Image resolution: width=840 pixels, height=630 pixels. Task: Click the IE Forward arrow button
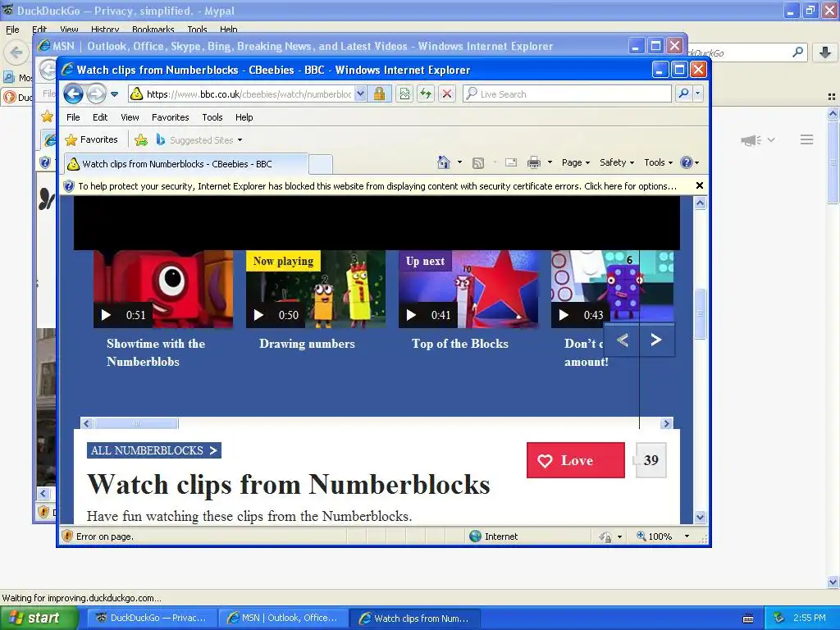[x=97, y=94]
